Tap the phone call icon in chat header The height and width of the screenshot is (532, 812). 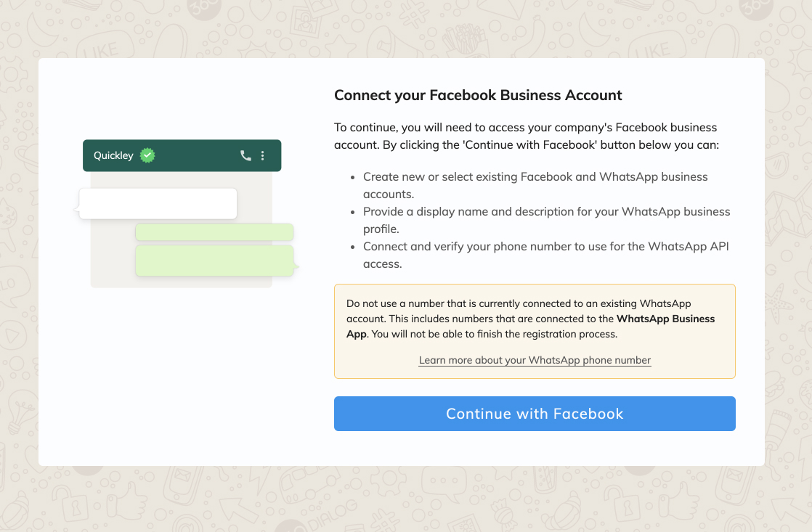click(245, 155)
